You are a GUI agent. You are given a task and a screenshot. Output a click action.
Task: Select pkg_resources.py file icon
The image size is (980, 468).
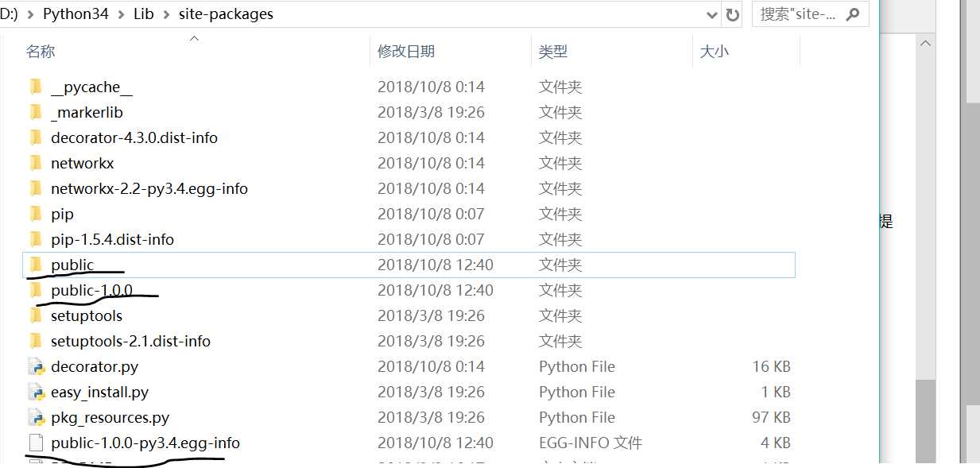point(37,417)
